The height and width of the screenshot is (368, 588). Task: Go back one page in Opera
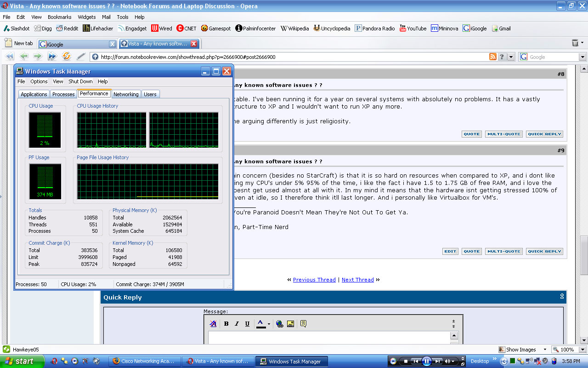(24, 57)
